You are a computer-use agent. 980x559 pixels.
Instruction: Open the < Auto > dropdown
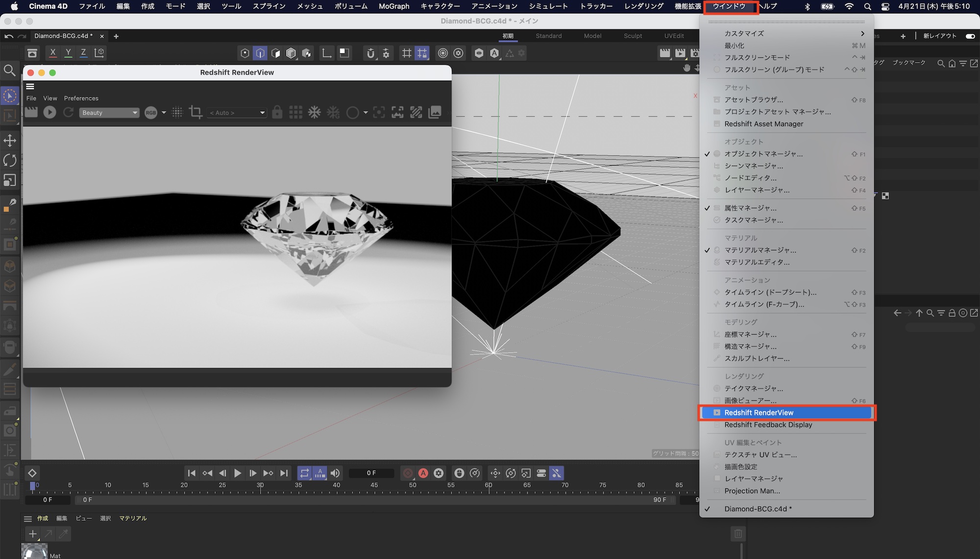237,113
